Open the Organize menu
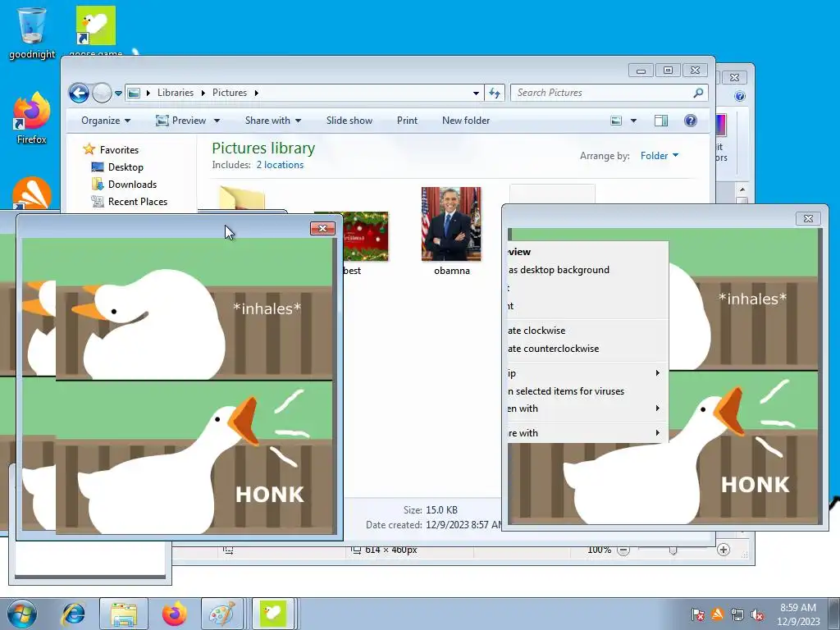 point(106,121)
